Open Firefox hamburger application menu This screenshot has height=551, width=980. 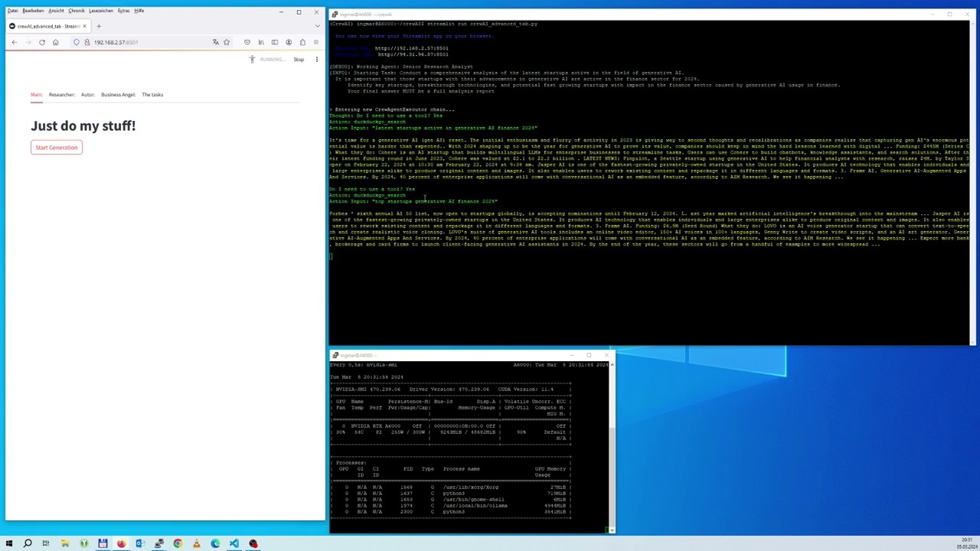click(316, 42)
